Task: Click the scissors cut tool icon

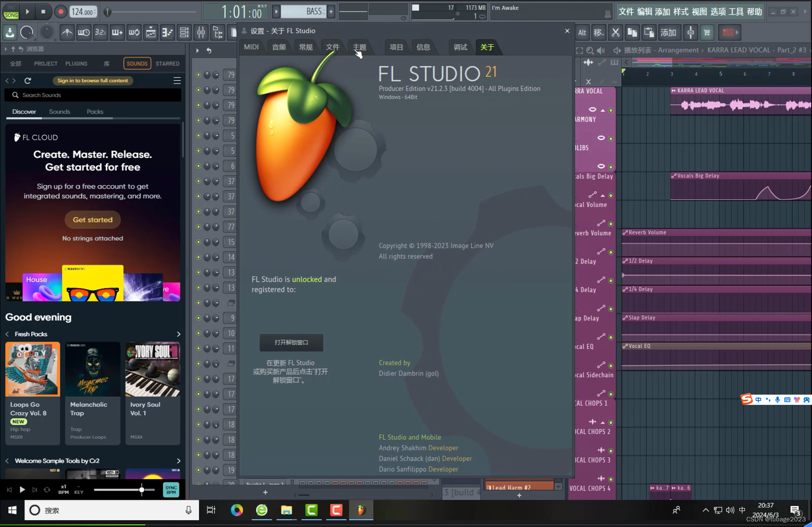Action: 615,32
